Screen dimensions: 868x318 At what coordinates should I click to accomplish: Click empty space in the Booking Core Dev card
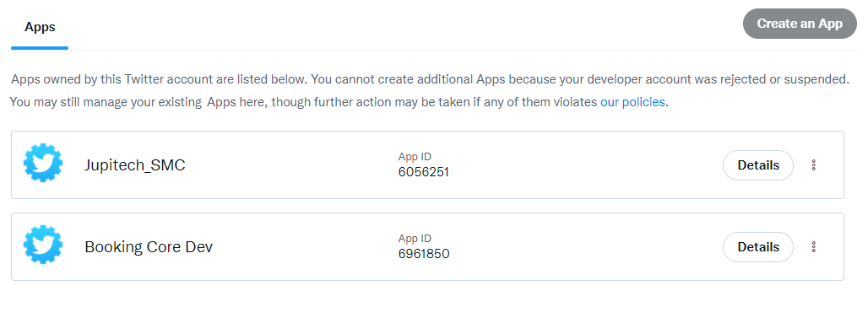click(x=581, y=246)
